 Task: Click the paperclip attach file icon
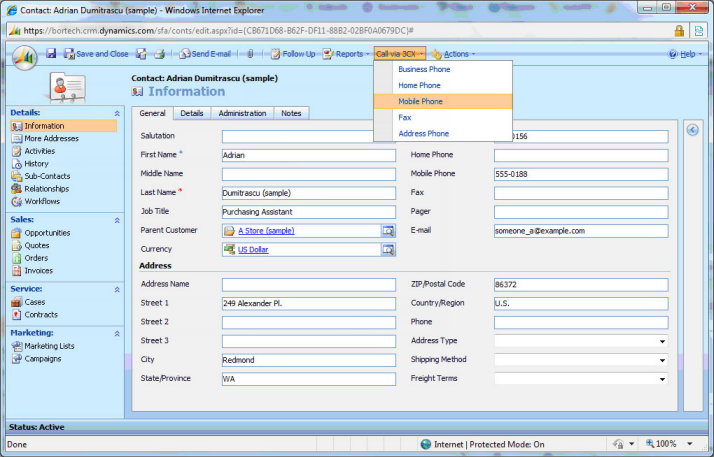[x=250, y=54]
